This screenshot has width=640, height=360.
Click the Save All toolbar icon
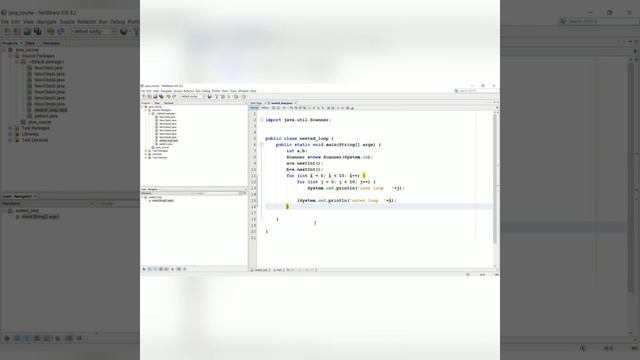point(161,96)
